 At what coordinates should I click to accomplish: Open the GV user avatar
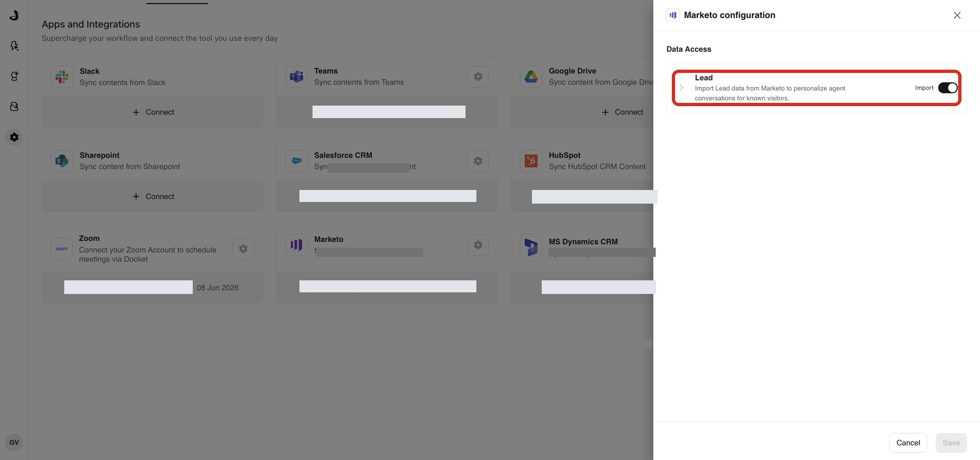tap(14, 443)
